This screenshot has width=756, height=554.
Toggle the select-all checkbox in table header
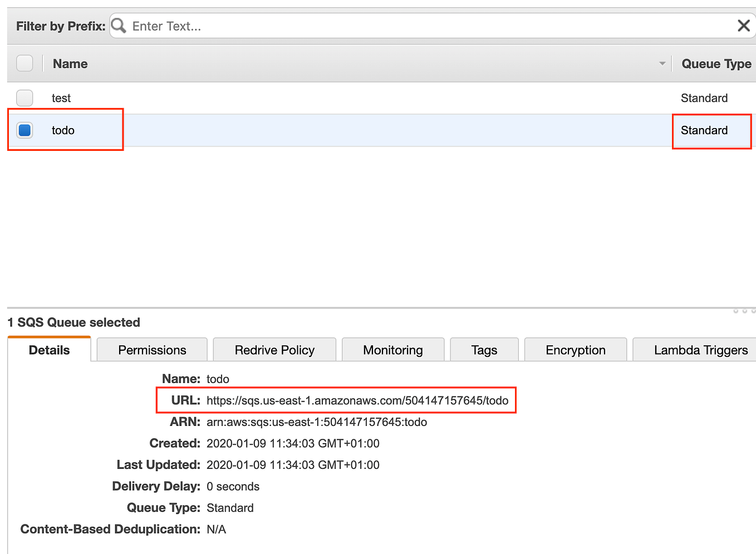pos(24,63)
